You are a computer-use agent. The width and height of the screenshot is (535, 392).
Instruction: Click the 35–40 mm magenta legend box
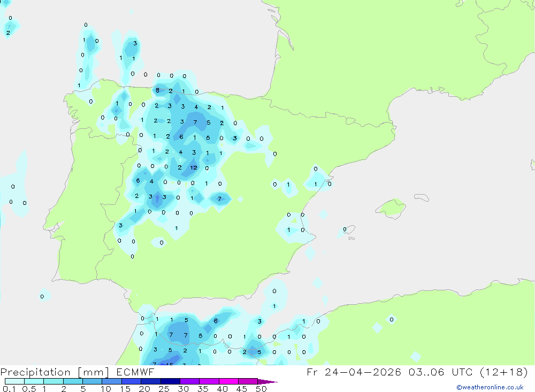tap(209, 381)
